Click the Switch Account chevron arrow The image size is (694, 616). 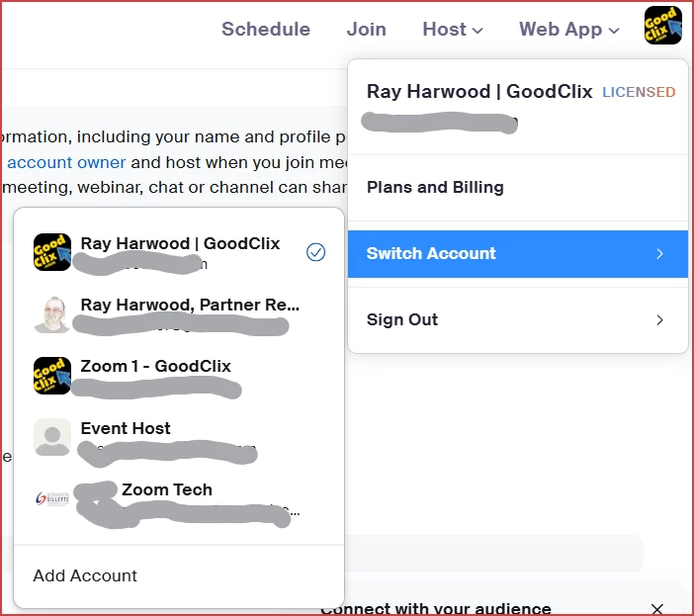tap(659, 253)
